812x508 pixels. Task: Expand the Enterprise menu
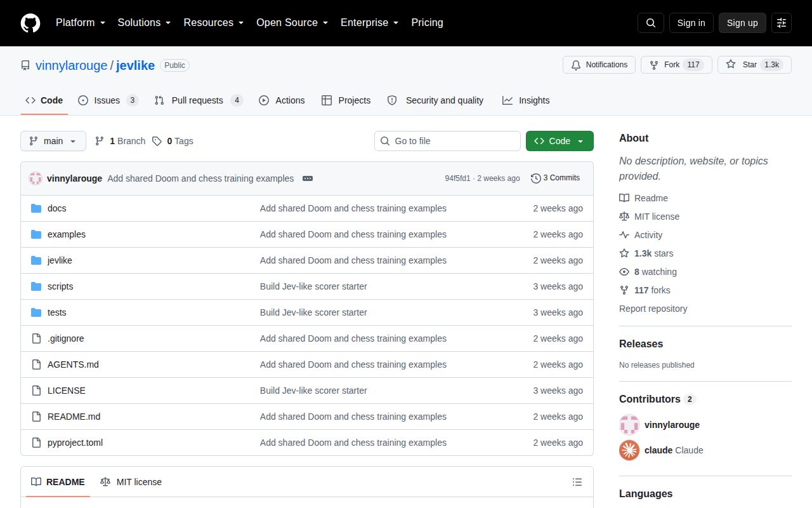coord(369,22)
